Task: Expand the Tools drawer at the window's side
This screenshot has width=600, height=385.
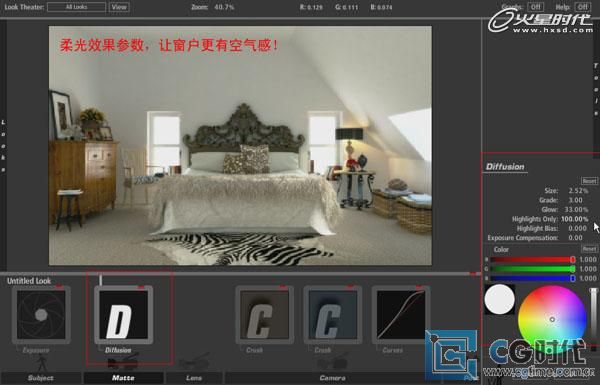Action: coord(596,90)
